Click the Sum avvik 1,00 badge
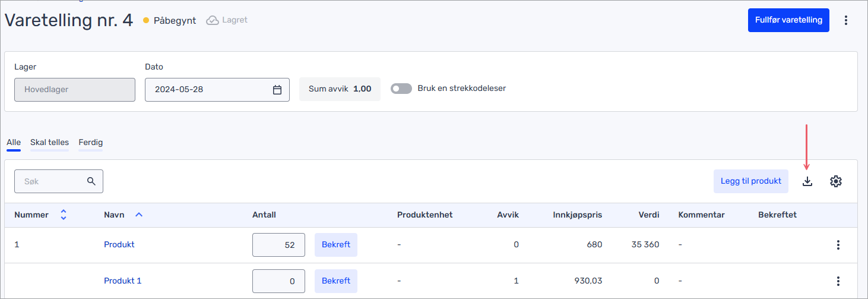This screenshot has height=299, width=868. point(340,89)
